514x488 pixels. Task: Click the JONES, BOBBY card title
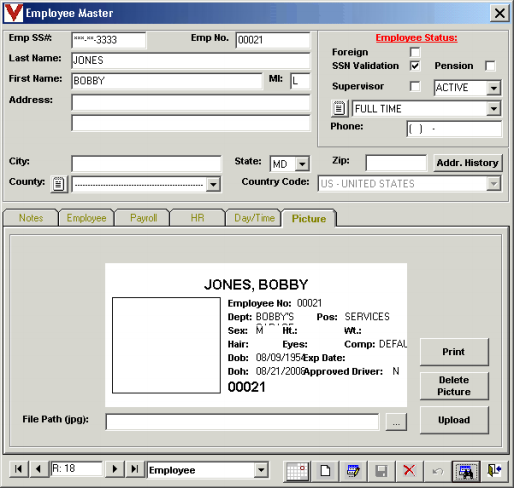[256, 284]
